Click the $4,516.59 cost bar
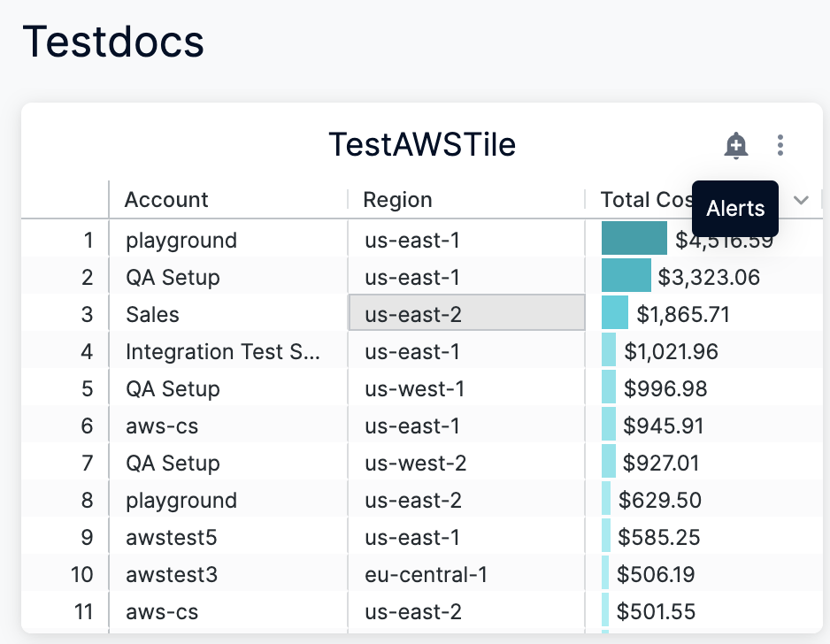 634,239
